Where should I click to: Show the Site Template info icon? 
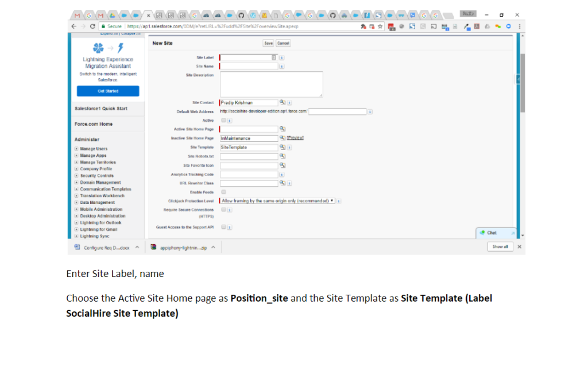click(x=289, y=148)
